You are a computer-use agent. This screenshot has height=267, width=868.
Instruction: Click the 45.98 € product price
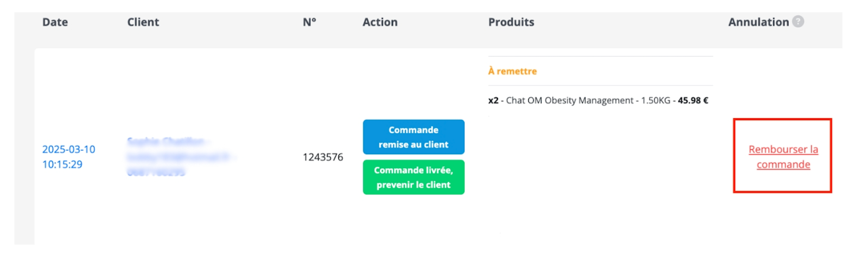(693, 100)
